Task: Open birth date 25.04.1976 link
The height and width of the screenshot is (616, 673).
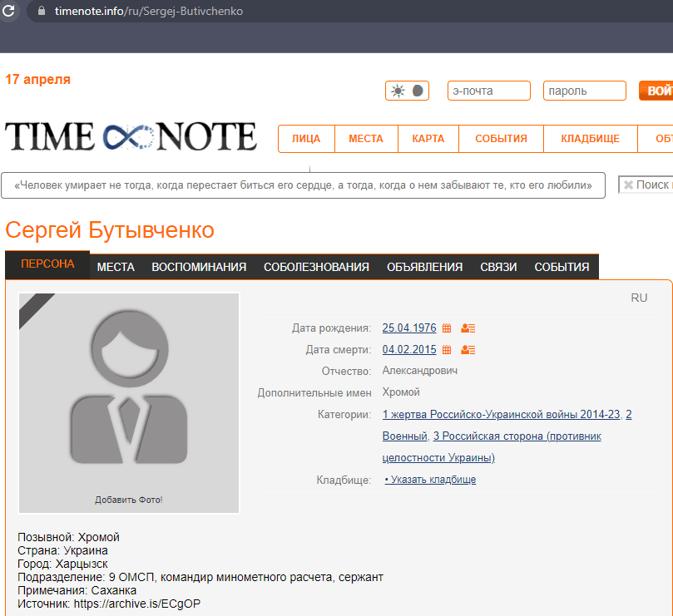Action: pos(409,328)
